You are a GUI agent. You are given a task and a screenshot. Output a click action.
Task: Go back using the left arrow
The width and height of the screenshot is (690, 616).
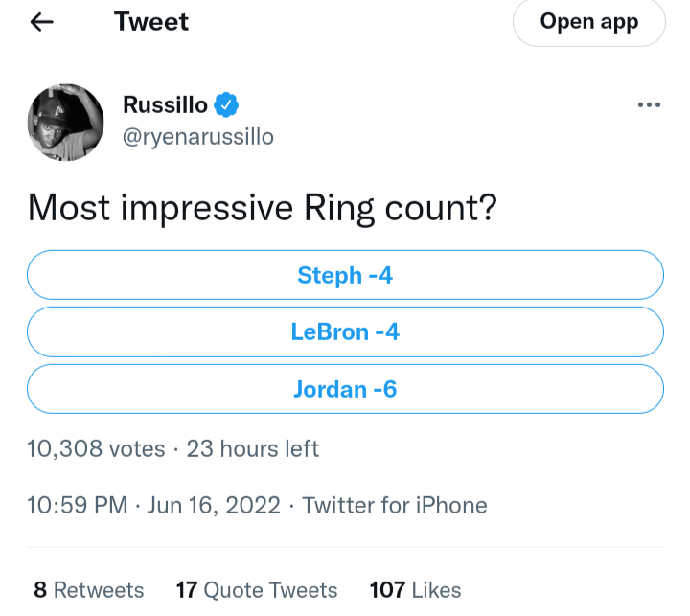42,22
